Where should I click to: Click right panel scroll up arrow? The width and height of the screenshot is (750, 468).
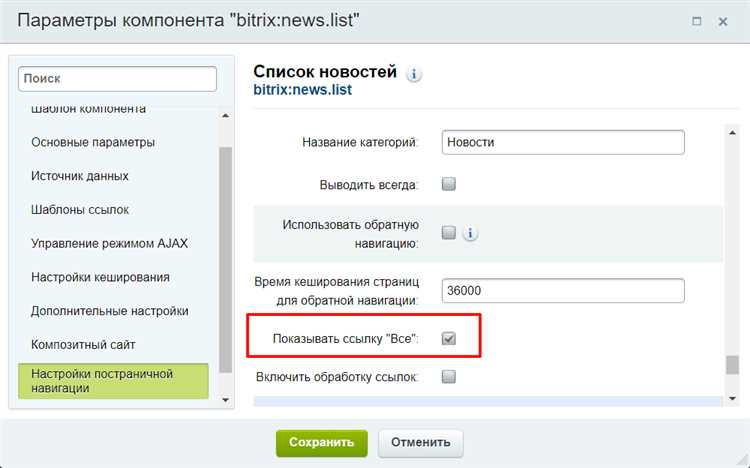click(x=732, y=133)
